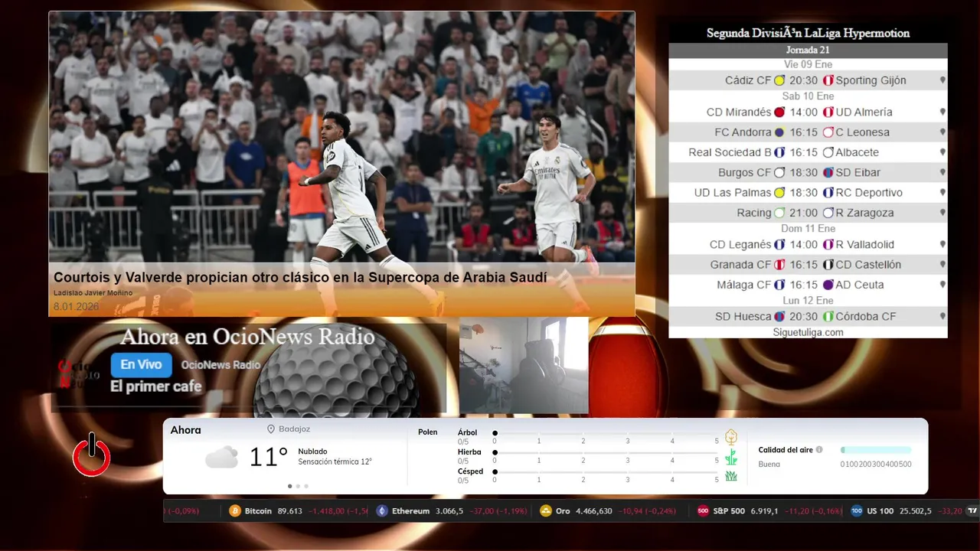Click the Sensación térmica 12° text
This screenshot has height=551, width=980.
coord(335,461)
